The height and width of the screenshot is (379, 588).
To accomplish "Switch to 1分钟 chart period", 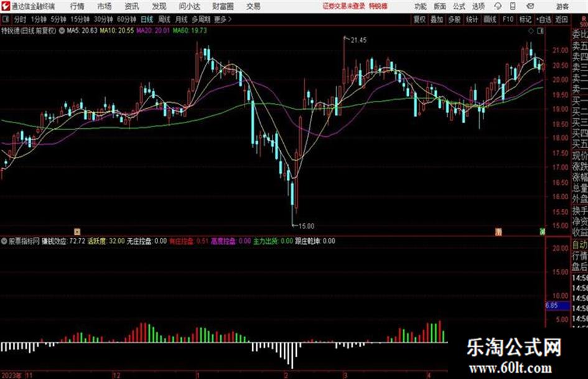I will [x=38, y=19].
